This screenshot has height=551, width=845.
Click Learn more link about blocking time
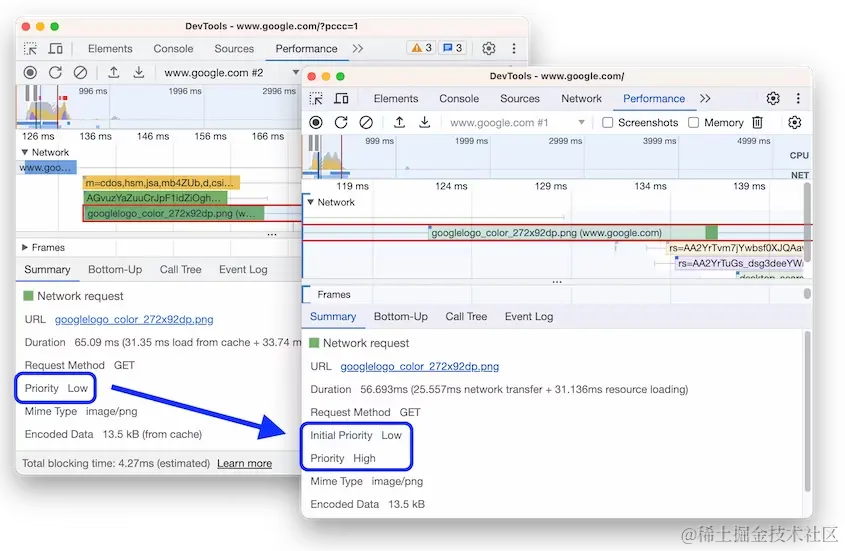point(244,464)
